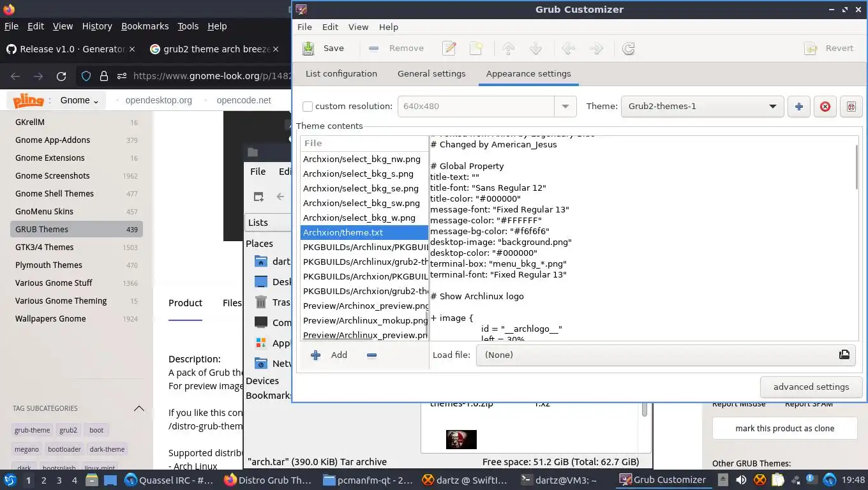Click the move left arrow toolbar icon
The width and height of the screenshot is (868, 490).
point(568,48)
